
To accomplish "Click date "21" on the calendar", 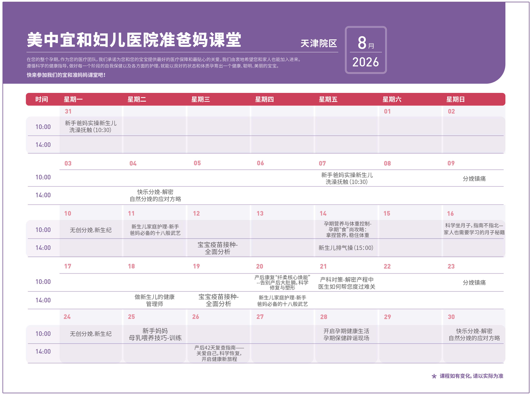I will tap(323, 266).
